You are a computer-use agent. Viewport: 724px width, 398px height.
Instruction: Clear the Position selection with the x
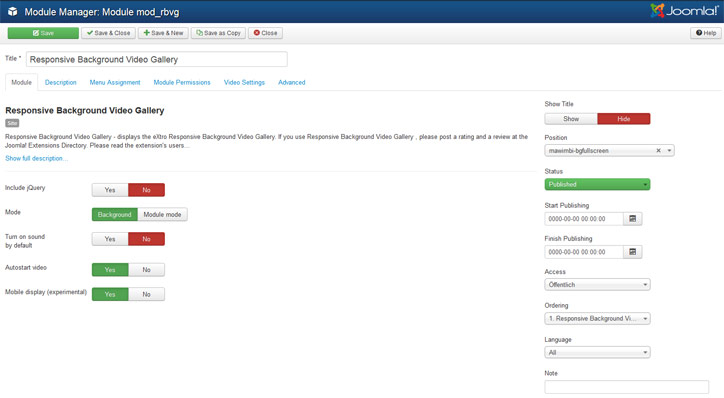tap(658, 151)
